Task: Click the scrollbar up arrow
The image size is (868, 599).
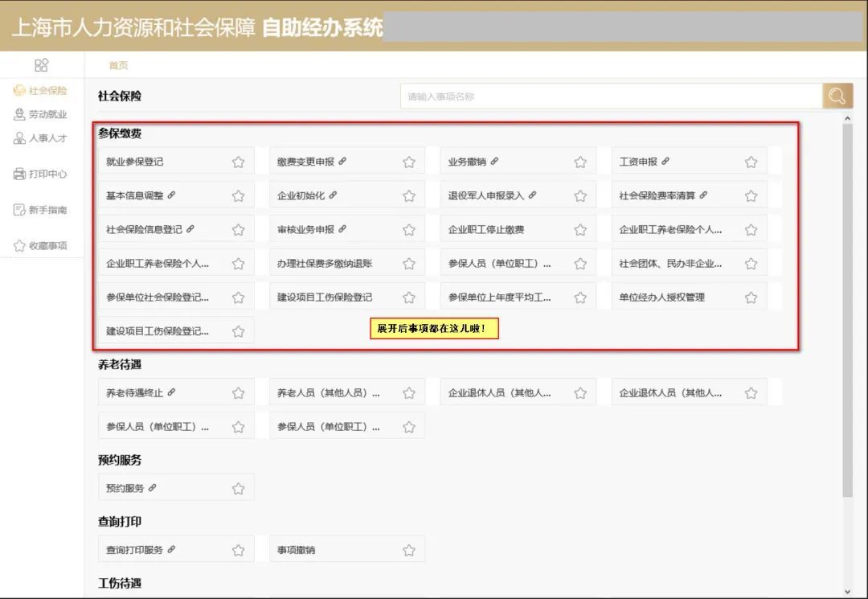Action: (848, 118)
